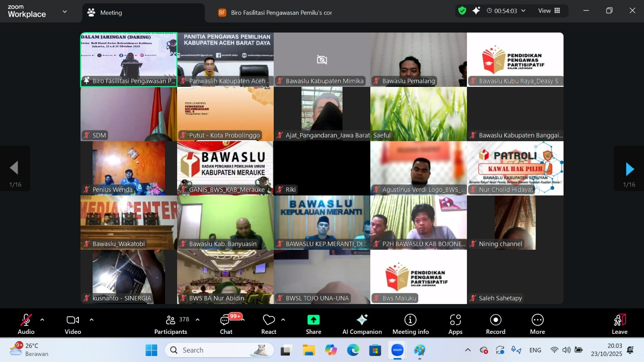Select Bawaslu_Wakatobi video tile
This screenshot has width=644, height=362.
point(129,222)
